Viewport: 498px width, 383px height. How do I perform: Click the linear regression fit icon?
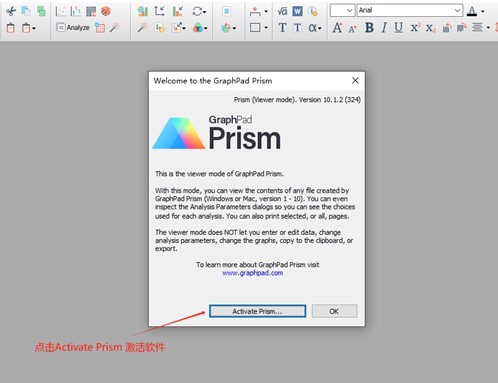tap(60, 11)
